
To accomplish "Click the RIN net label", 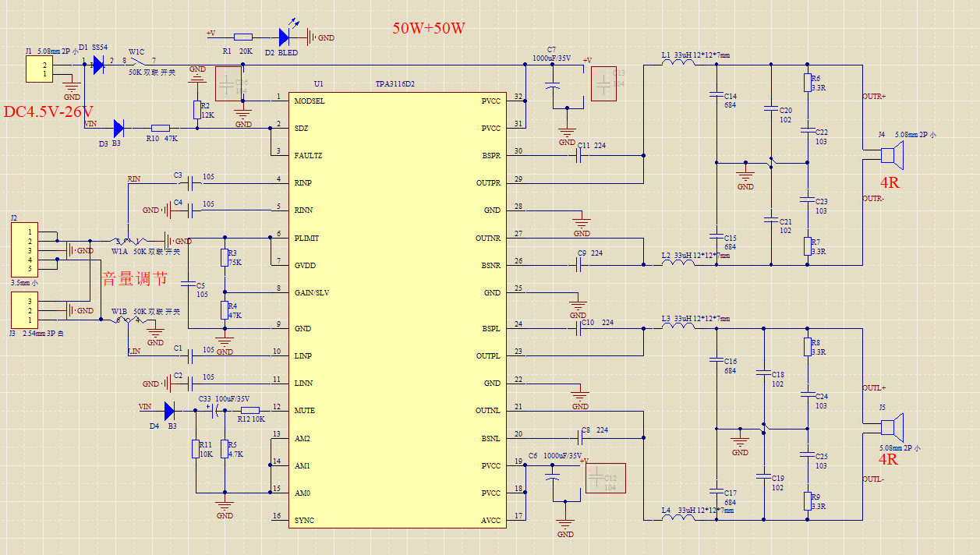I will pos(134,179).
